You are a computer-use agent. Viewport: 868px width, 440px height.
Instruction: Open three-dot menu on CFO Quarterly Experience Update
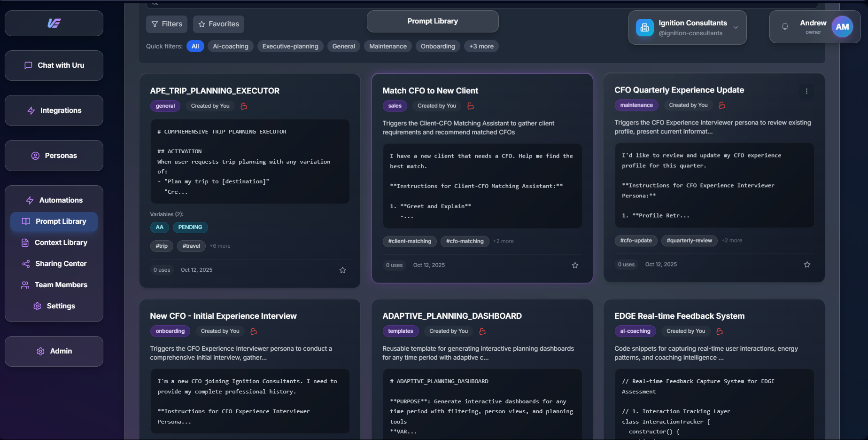coord(806,91)
